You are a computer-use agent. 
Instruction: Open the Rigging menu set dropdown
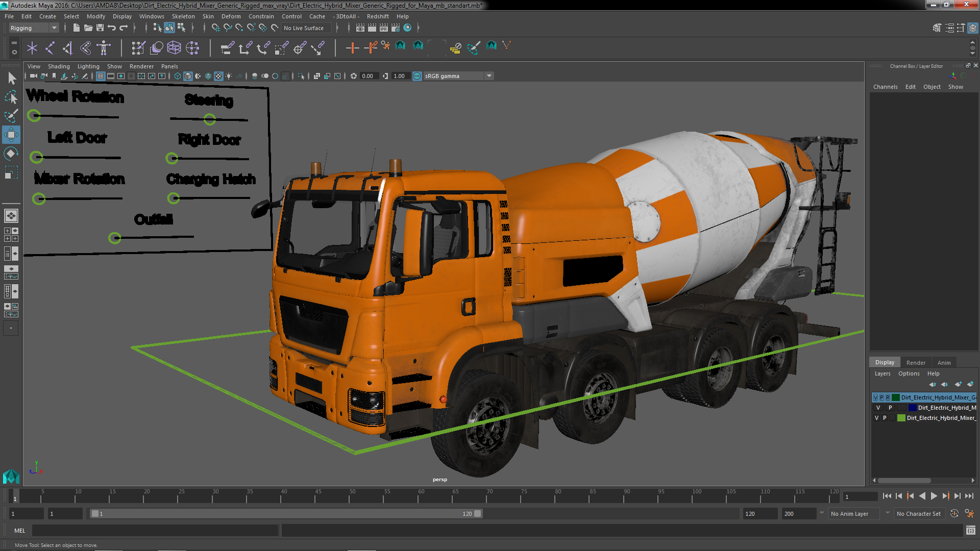[x=34, y=28]
